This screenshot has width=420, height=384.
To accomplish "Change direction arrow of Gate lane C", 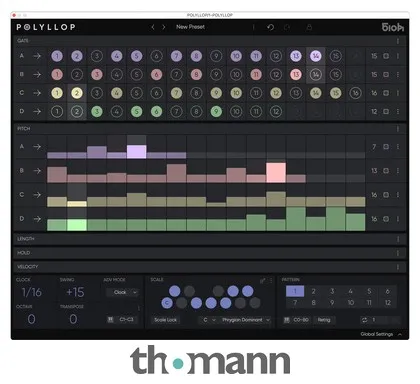I will [37, 93].
